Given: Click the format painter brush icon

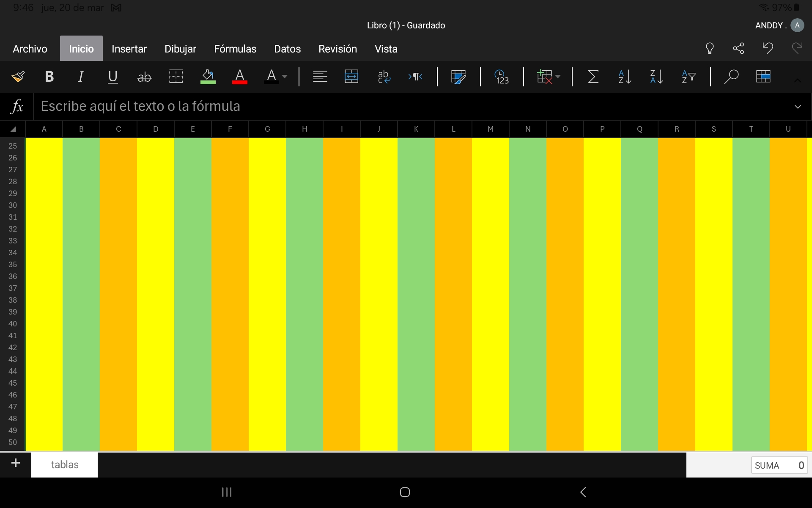Looking at the screenshot, I should coord(18,77).
